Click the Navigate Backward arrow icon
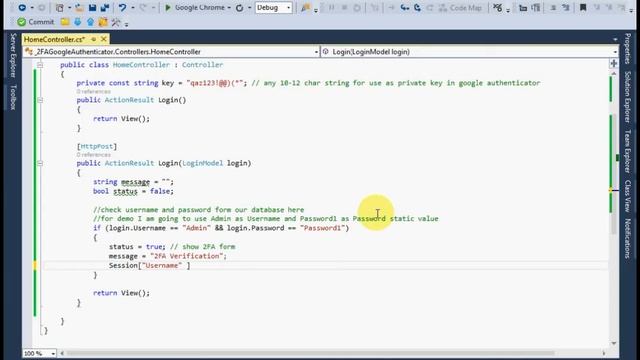 pos(22,8)
